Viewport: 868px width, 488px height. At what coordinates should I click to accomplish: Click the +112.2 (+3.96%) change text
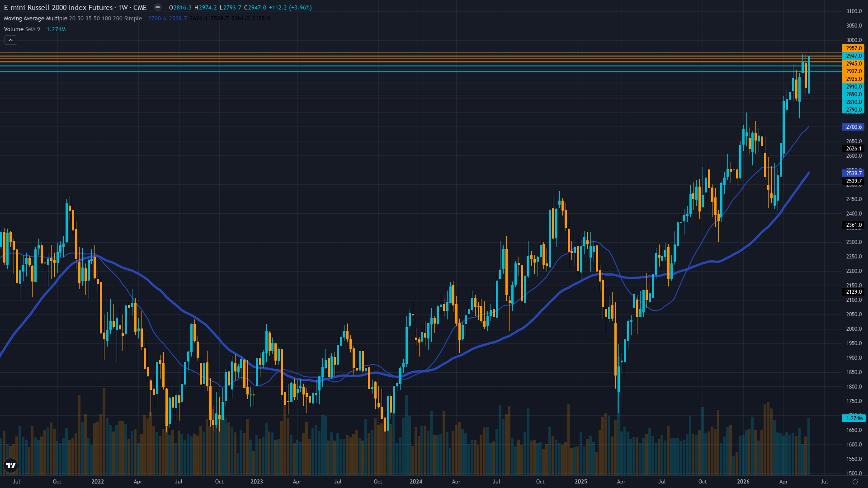pos(290,8)
